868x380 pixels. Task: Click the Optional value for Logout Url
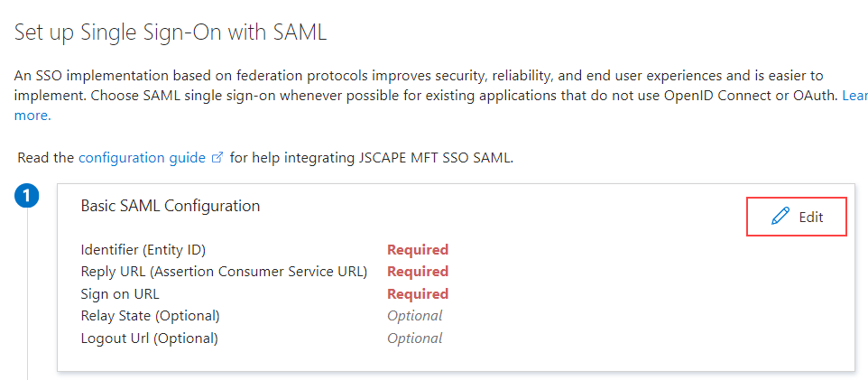coord(414,338)
